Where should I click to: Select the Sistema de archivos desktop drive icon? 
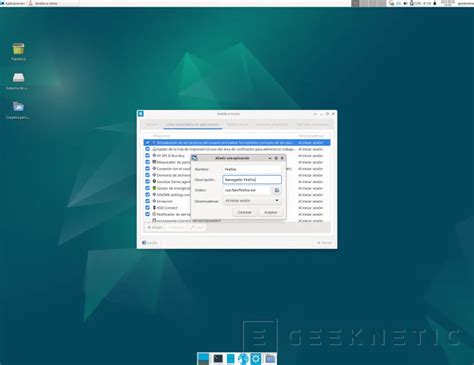[x=18, y=78]
